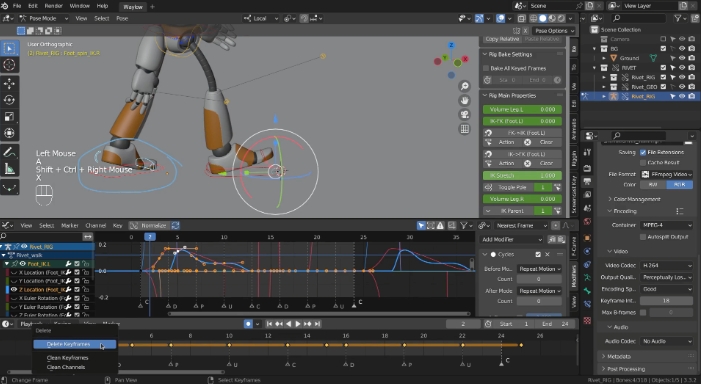The width and height of the screenshot is (701, 384).
Task: Open the File menu
Action: (17, 6)
